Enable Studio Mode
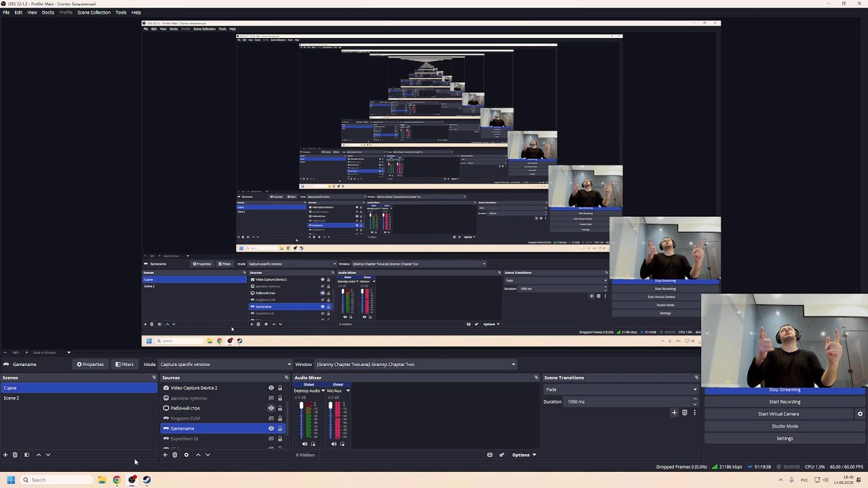868x488 pixels. 785,426
